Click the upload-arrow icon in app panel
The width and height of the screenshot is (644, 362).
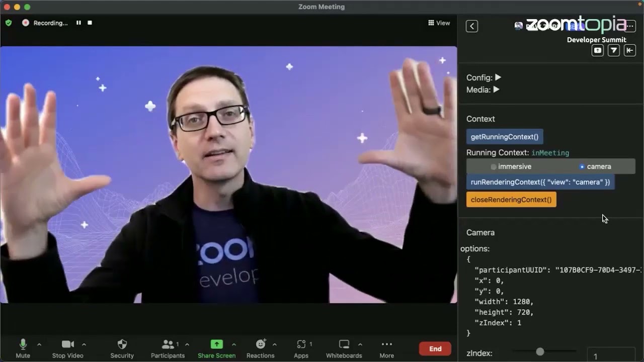(x=598, y=50)
